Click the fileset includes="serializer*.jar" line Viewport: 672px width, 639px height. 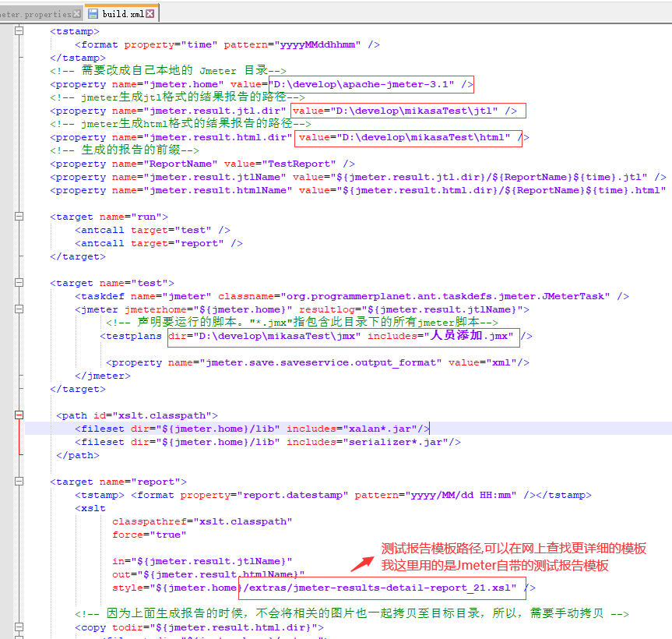268,442
